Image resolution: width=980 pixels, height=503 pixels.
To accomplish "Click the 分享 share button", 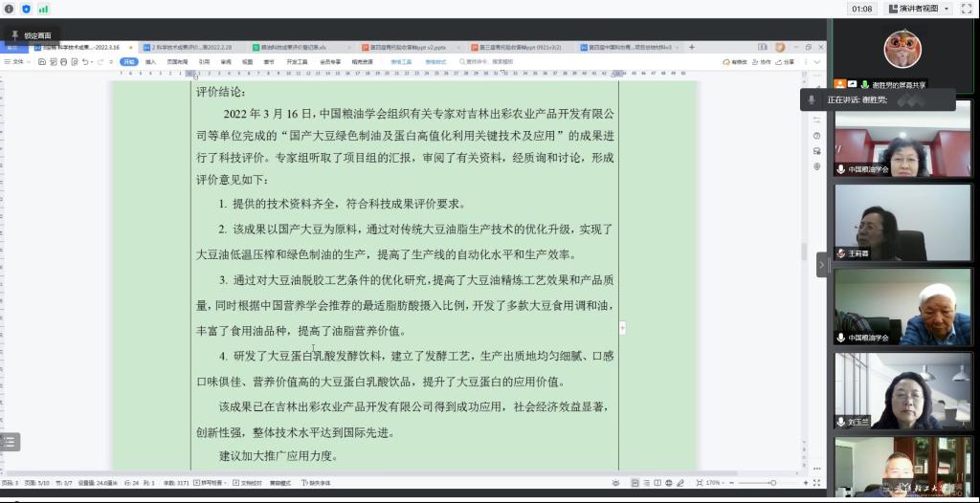I will click(785, 62).
